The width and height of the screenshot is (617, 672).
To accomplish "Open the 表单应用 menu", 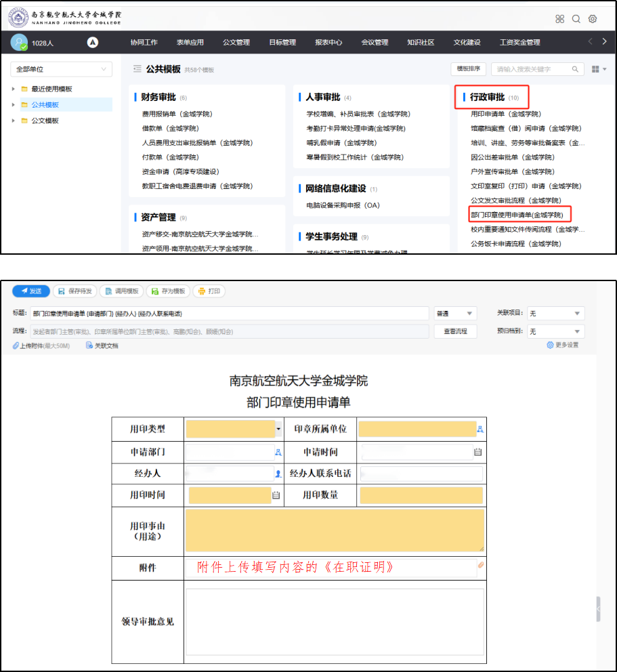I will (x=190, y=42).
